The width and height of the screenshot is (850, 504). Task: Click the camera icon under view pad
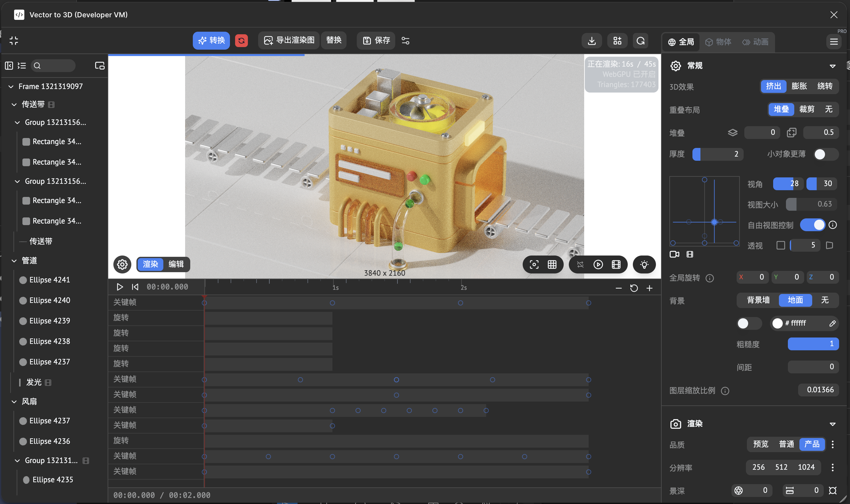674,254
